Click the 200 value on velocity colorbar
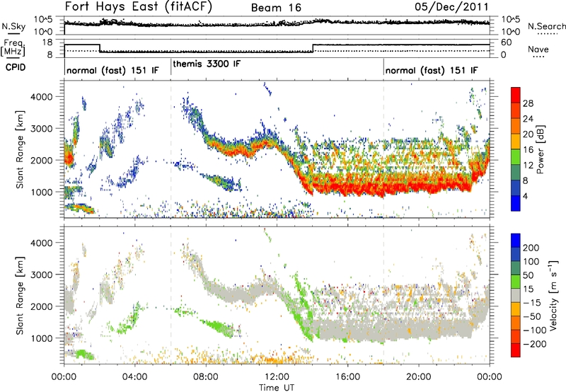 click(531, 248)
